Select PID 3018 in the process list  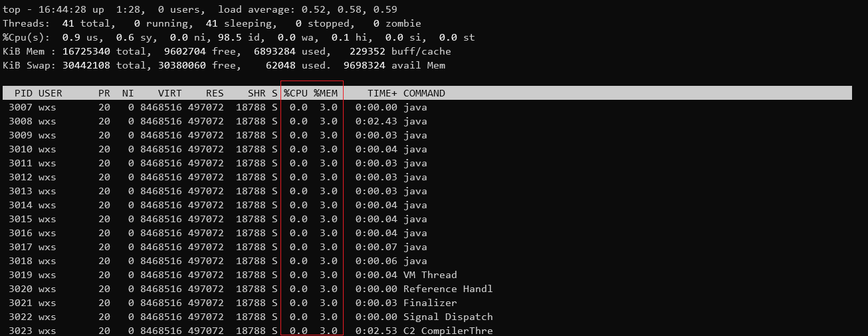tap(21, 261)
